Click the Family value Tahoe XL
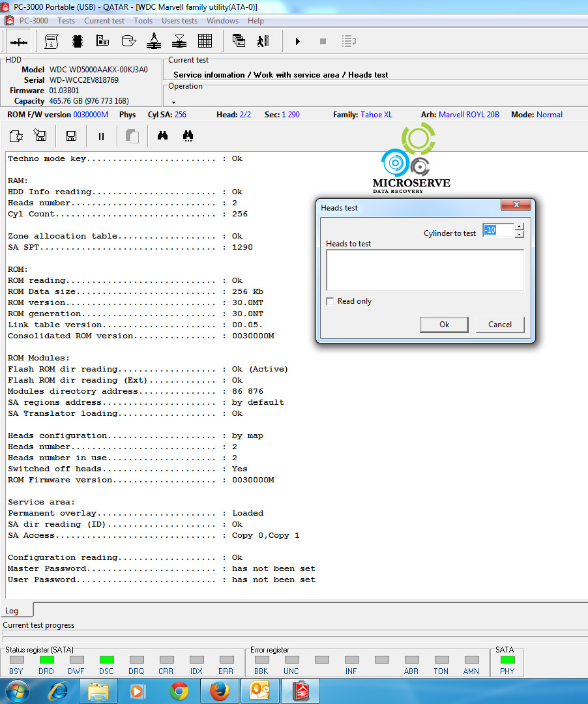This screenshot has width=588, height=704. 376,115
